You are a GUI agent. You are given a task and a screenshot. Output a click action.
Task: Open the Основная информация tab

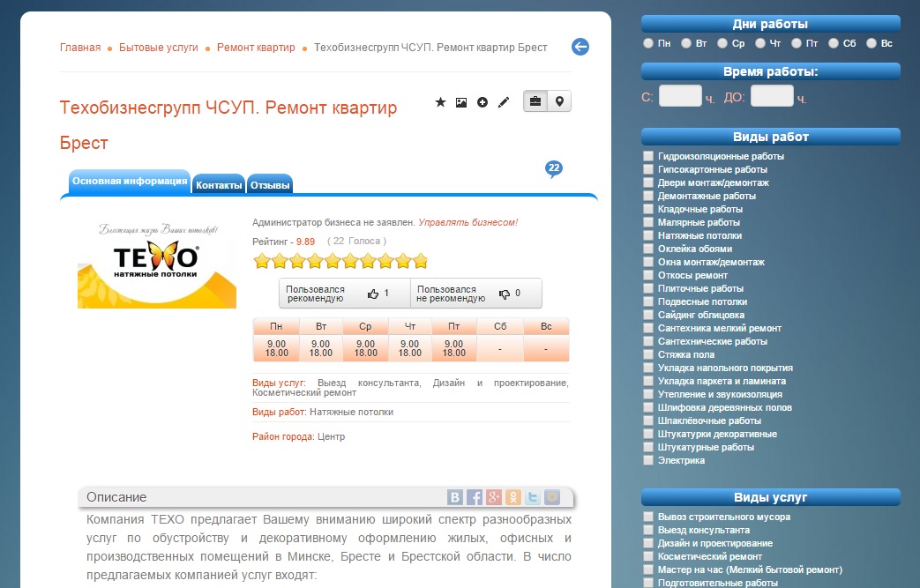click(130, 182)
